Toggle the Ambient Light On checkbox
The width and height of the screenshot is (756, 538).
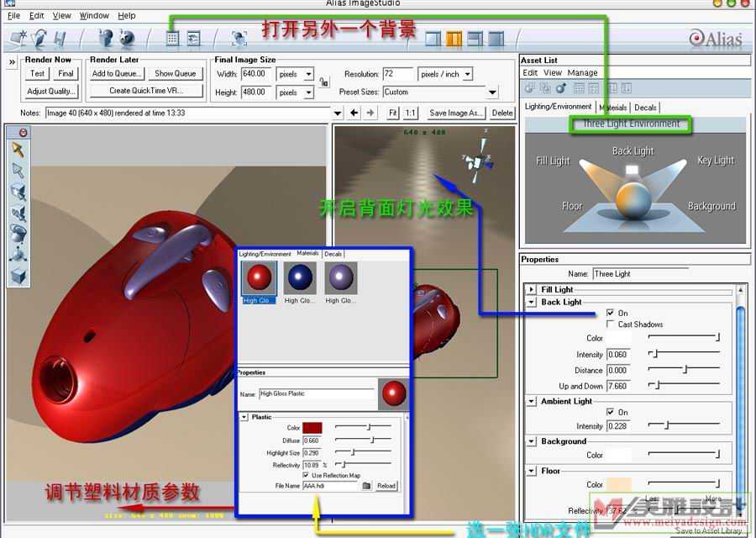click(x=610, y=412)
